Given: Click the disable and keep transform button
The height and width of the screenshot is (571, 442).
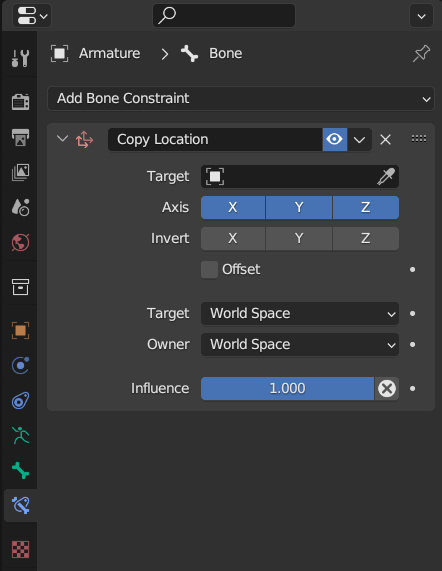Looking at the screenshot, I should pos(387,389).
